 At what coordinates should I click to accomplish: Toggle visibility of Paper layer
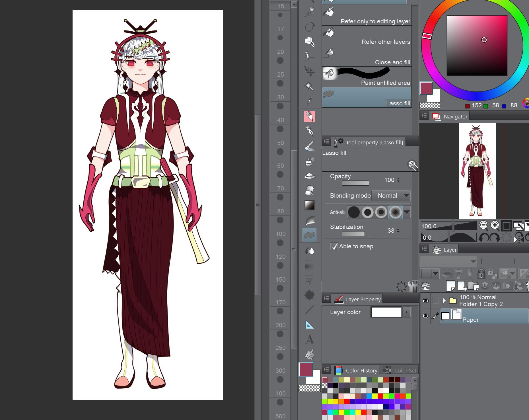pos(425,316)
